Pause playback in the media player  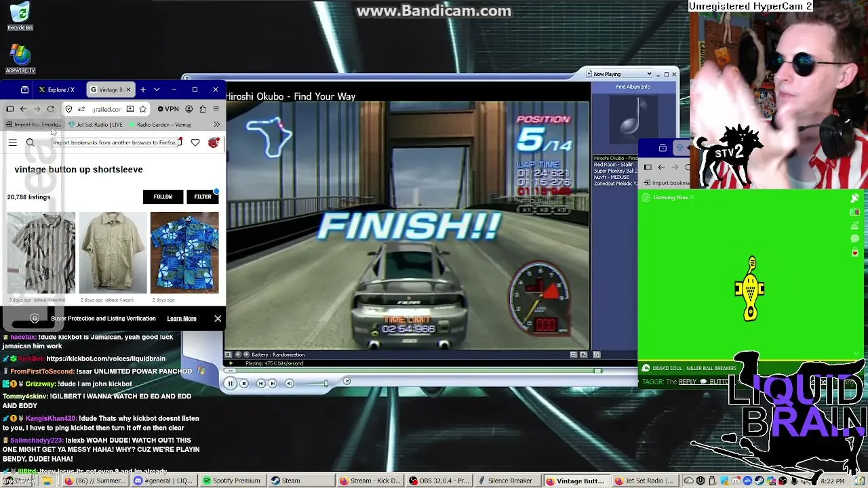230,384
